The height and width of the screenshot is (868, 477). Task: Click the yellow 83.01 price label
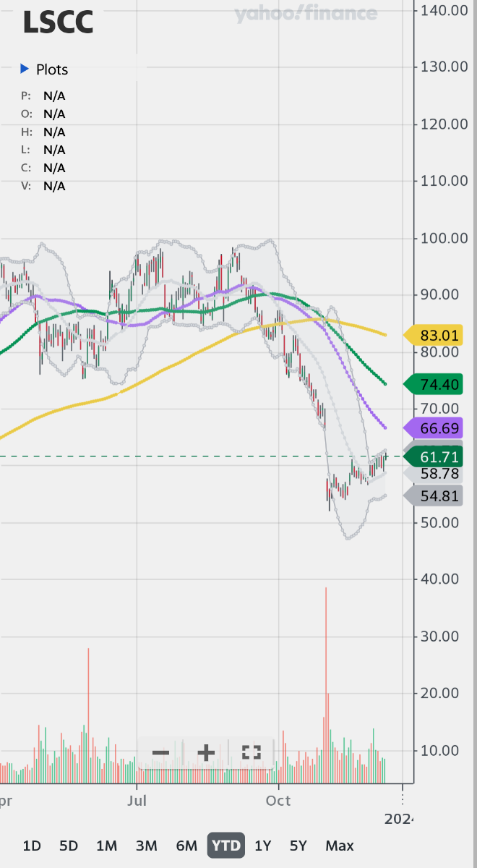(438, 335)
